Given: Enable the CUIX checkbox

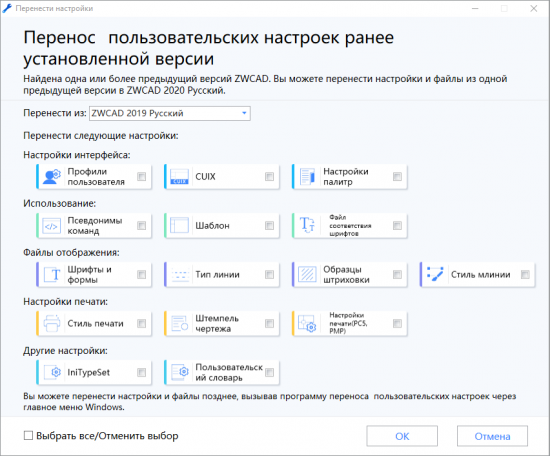Looking at the screenshot, I should (269, 176).
